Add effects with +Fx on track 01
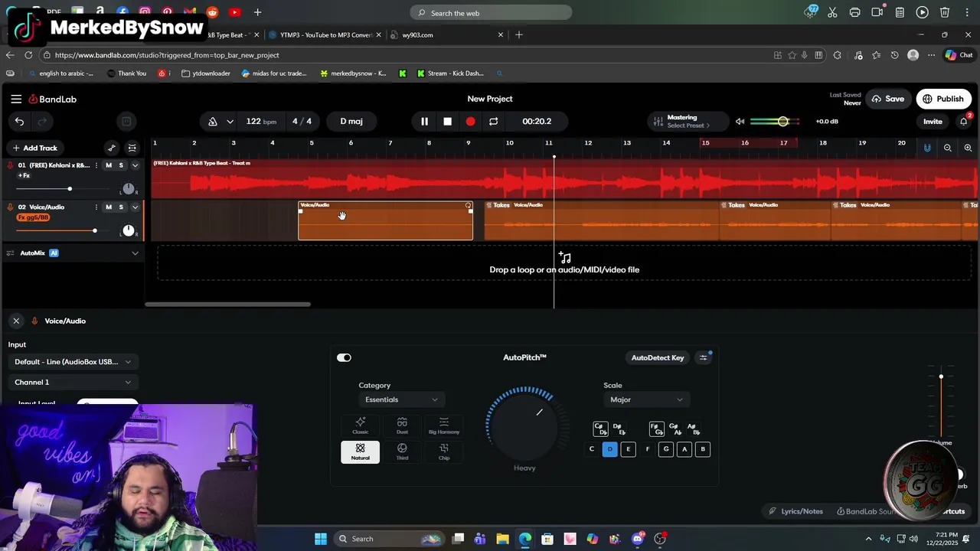The image size is (980, 551). (24, 176)
